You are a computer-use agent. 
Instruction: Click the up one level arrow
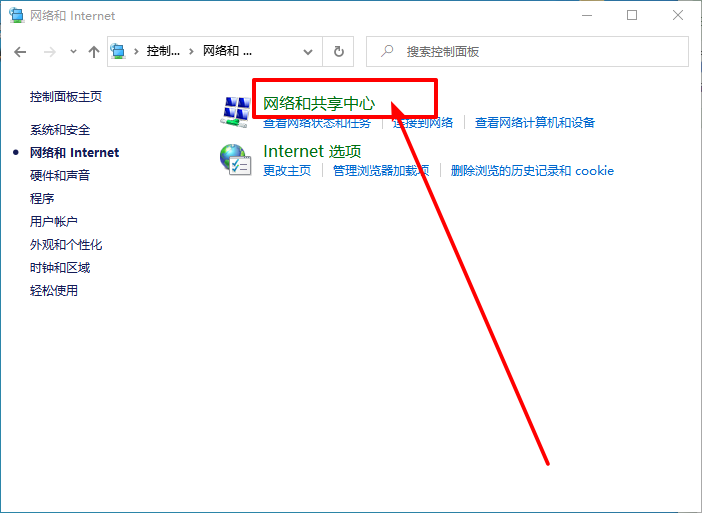93,51
